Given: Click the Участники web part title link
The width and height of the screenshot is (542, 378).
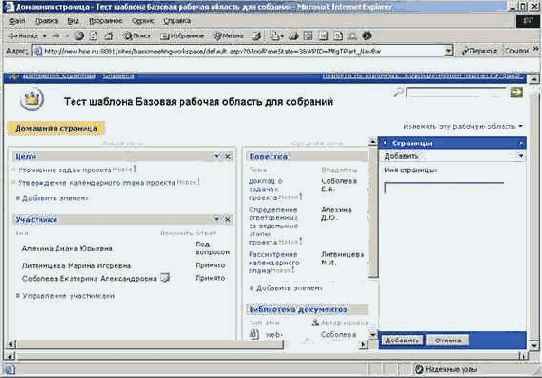Looking at the screenshot, I should click(x=36, y=220).
